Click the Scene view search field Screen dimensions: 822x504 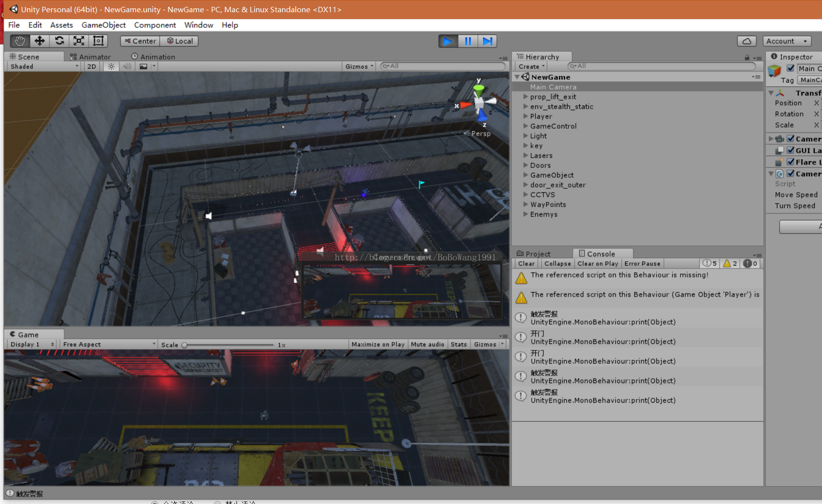[x=443, y=66]
